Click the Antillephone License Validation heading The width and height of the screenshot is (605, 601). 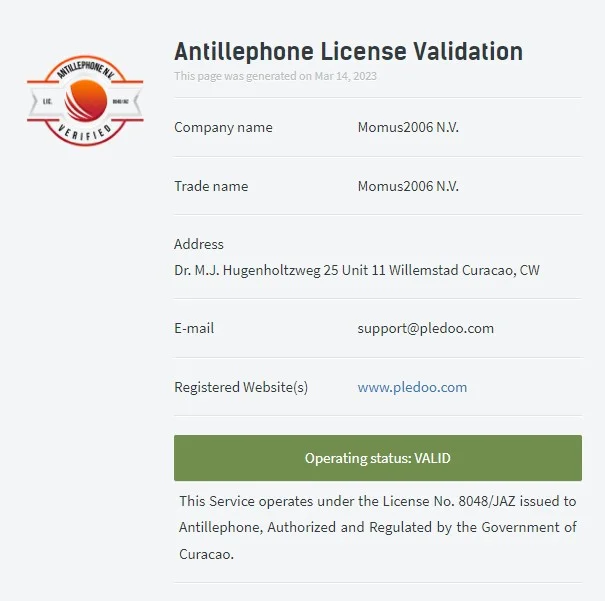[x=348, y=51]
